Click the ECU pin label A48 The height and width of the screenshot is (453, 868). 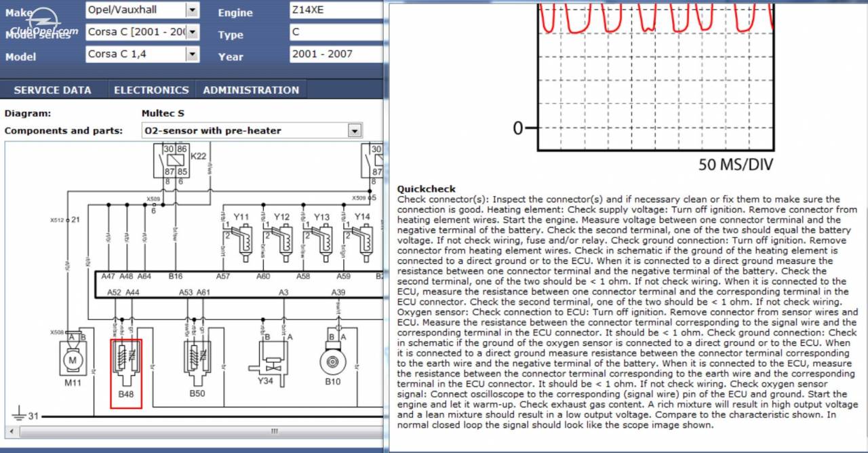[x=126, y=277]
